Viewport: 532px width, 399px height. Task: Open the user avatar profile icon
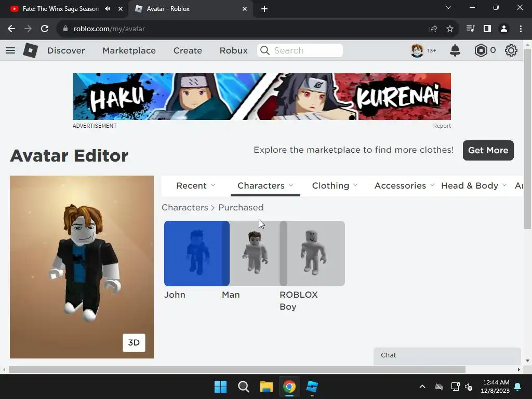(417, 50)
